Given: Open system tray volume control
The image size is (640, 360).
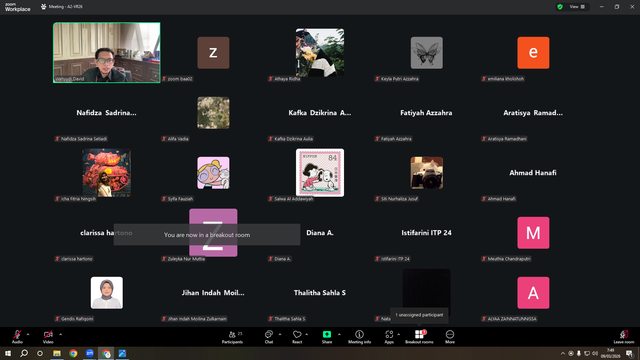Looking at the screenshot, I should (595, 353).
